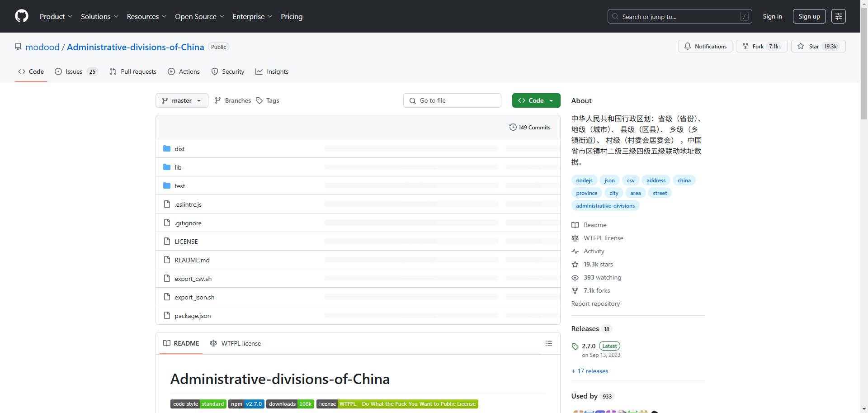
Task: Click the downloads 108k badge
Action: tap(290, 404)
